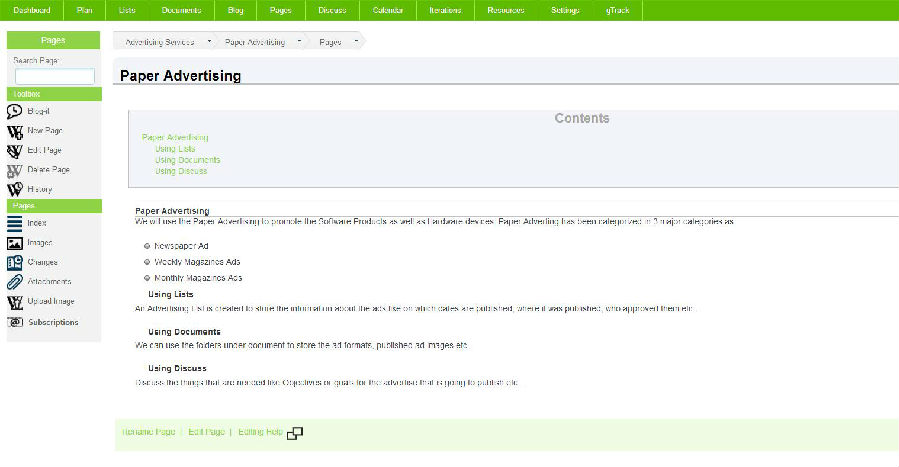Screen dimensions: 899x467
Task: Click the New Page icon
Action: 15,131
